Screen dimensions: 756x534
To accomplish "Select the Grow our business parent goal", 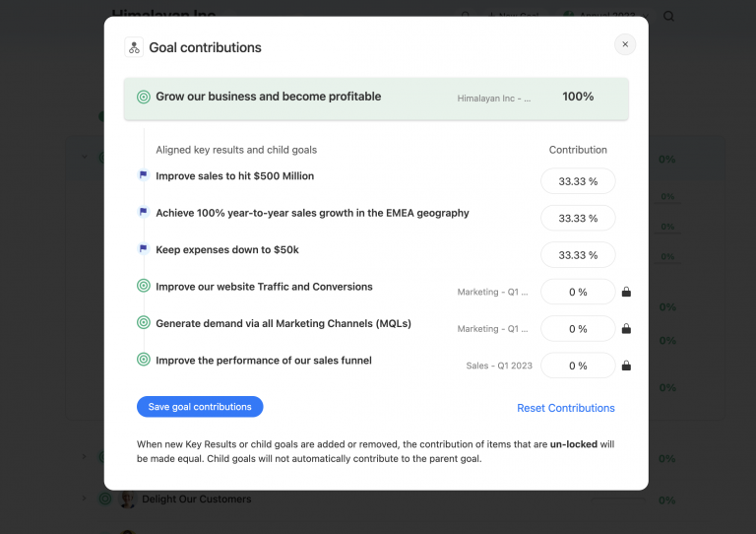I will pos(268,98).
